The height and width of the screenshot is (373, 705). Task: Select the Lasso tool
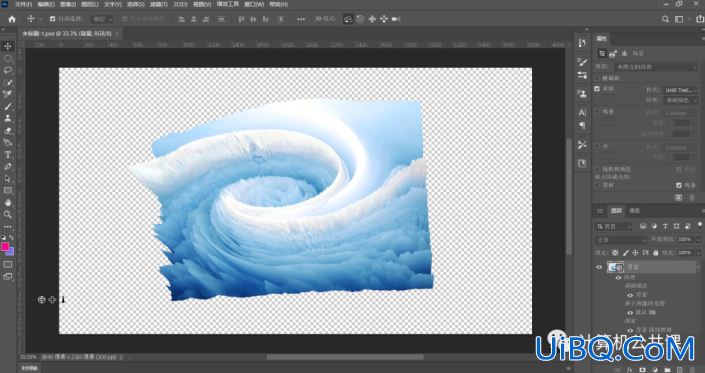point(8,70)
